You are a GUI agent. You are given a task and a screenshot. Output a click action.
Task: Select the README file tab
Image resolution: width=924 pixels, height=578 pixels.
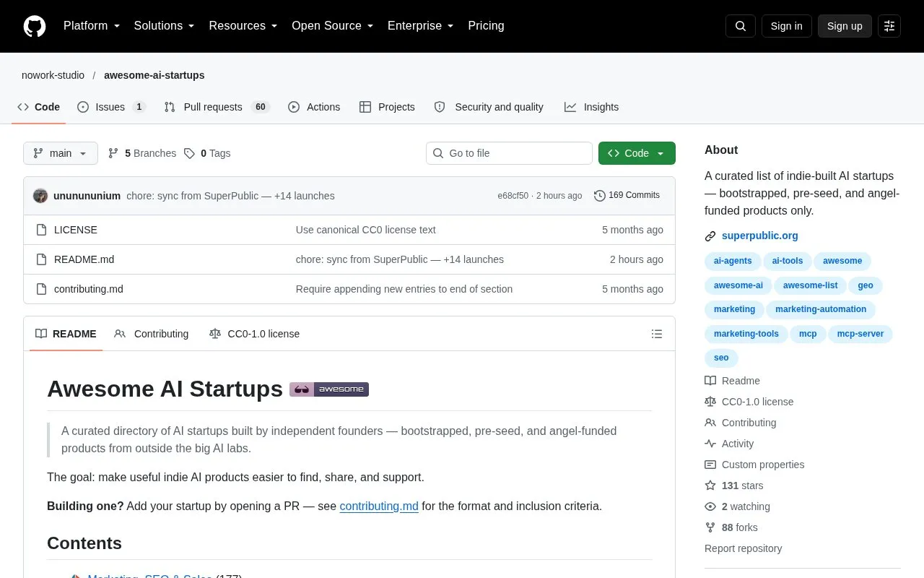click(66, 334)
